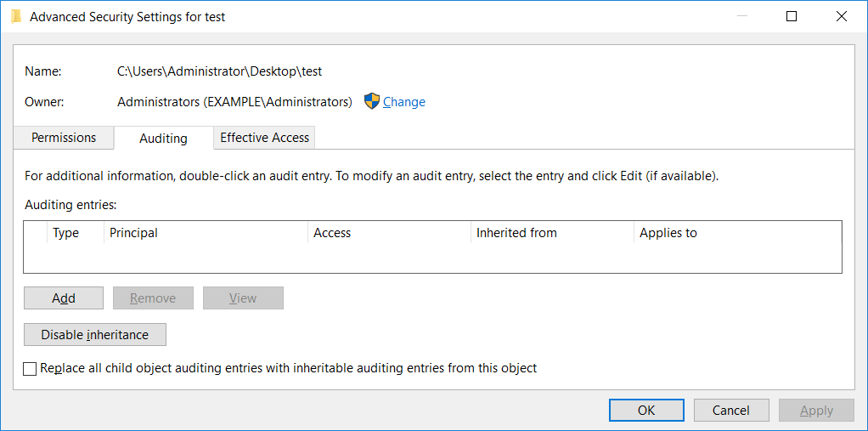Click the greyed-out Apply button
The width and height of the screenshot is (868, 431).
(816, 411)
